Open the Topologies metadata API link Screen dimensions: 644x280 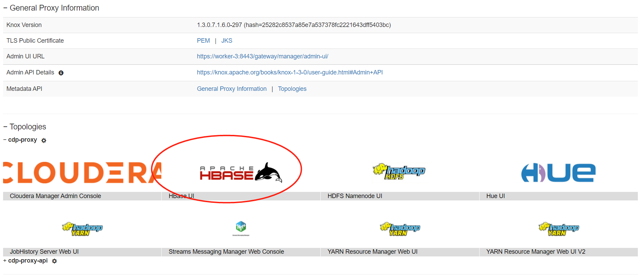tap(292, 89)
